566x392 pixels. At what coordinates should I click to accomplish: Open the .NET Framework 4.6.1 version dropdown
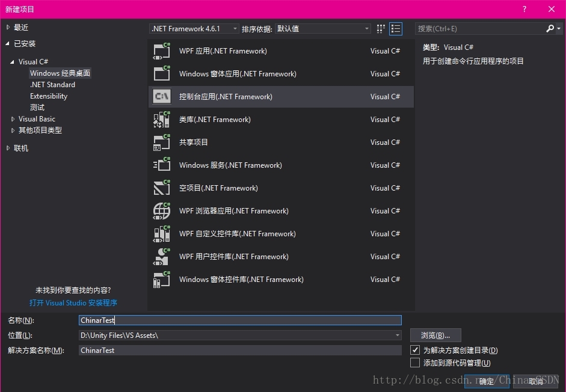[194, 28]
